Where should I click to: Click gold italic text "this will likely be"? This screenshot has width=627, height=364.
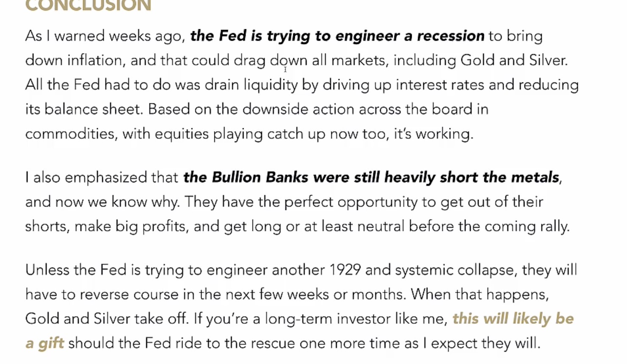pyautogui.click(x=513, y=319)
